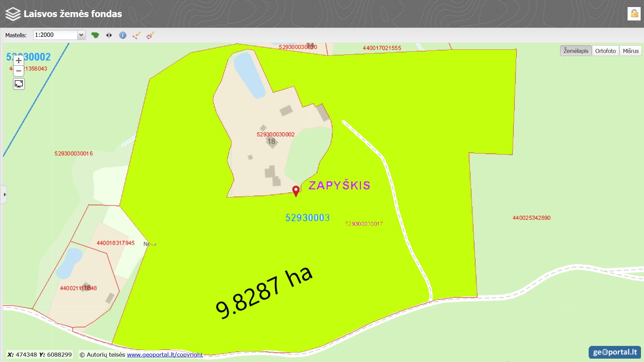Select the Lithuania extent overview icon
This screenshot has width=644, height=362.
(96, 35)
